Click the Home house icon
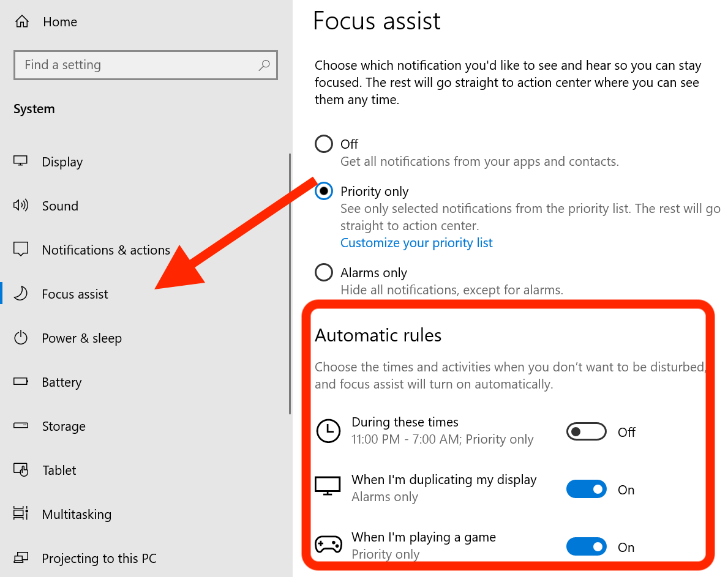 click(x=22, y=21)
